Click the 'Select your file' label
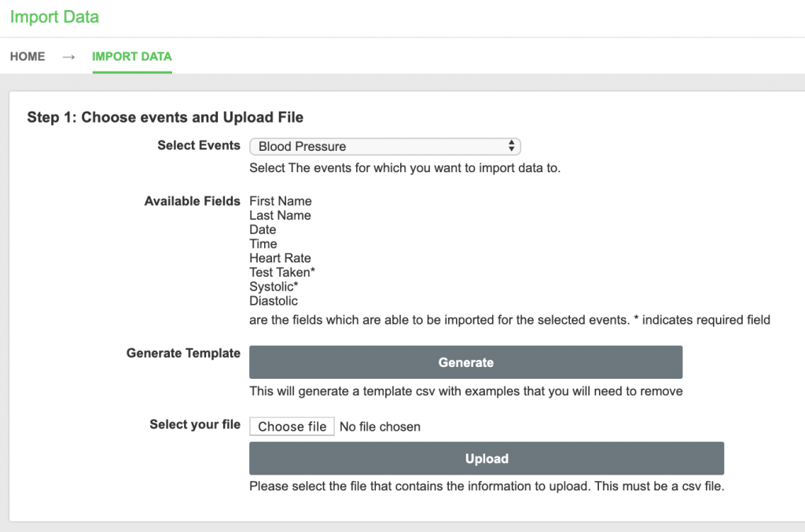 (x=195, y=425)
